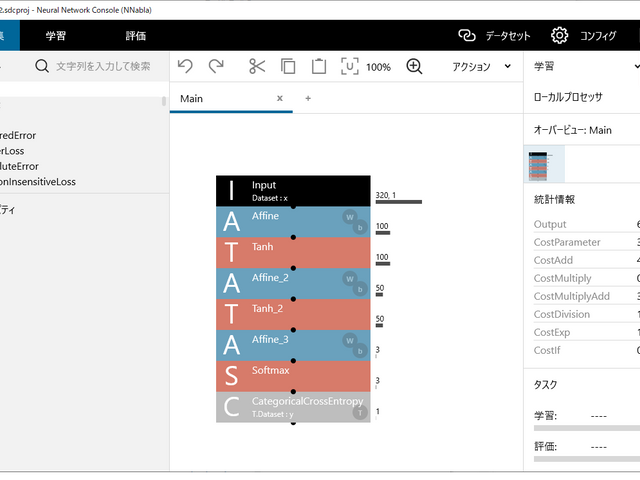This screenshot has height=480, width=640.
Task: Click the zoom-to-fit frame icon
Action: click(349, 66)
